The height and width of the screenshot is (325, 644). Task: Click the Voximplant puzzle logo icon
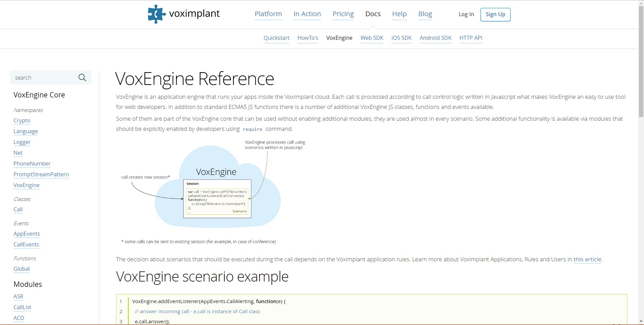pos(157,14)
